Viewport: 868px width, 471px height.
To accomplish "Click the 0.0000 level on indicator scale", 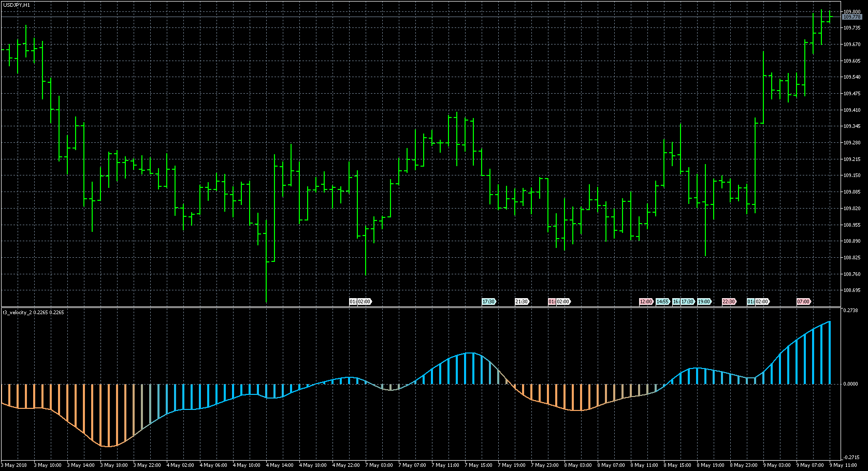I will pyautogui.click(x=850, y=384).
